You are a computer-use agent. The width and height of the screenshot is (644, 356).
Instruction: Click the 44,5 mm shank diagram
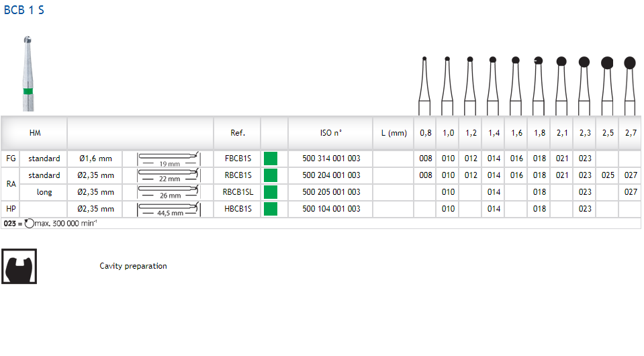tap(169, 209)
